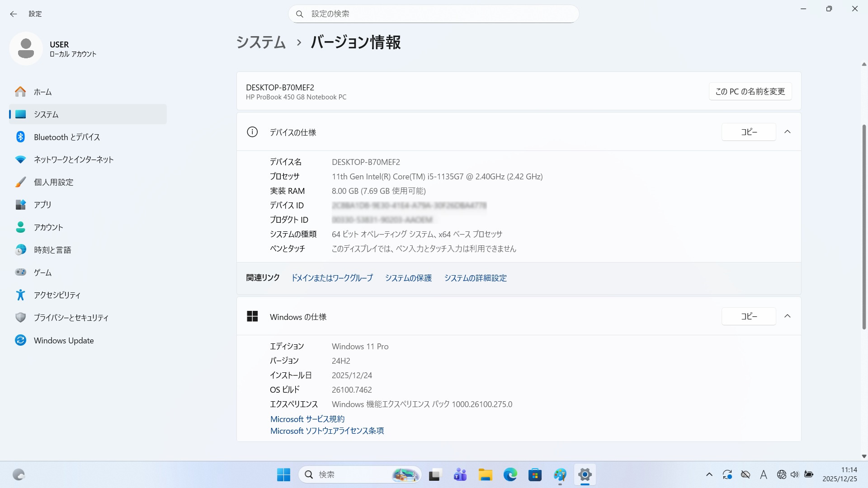Click the システム breadcrumb in the page title

261,42
